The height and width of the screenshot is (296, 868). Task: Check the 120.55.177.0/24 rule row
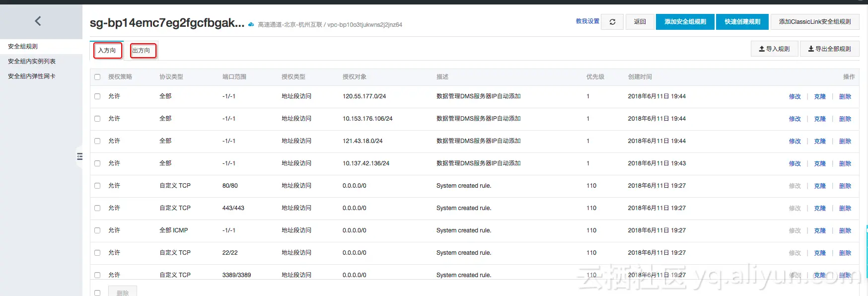tap(97, 96)
